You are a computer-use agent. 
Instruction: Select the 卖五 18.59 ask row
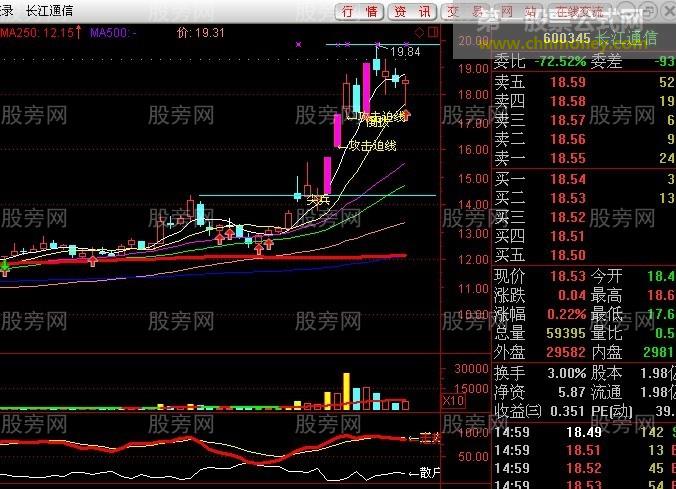[584, 82]
